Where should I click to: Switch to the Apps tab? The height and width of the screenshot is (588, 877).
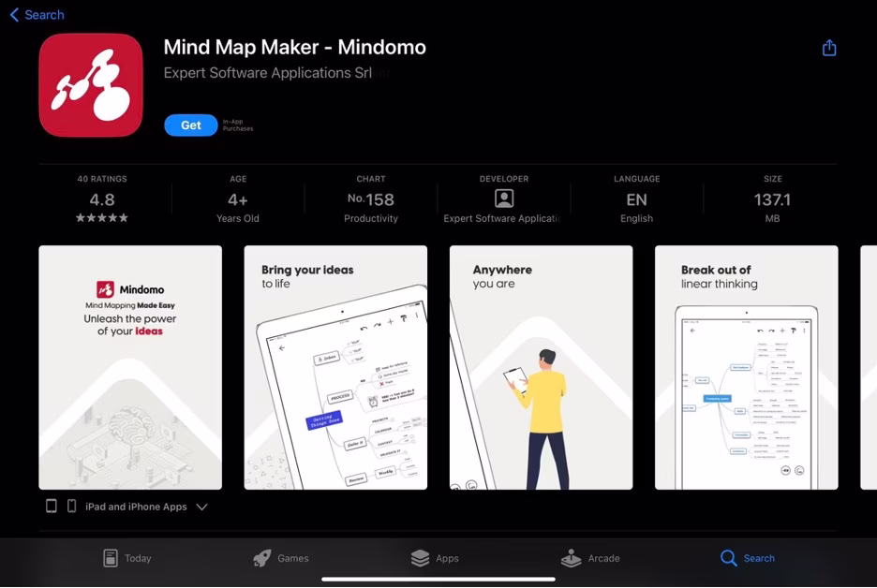click(x=434, y=558)
